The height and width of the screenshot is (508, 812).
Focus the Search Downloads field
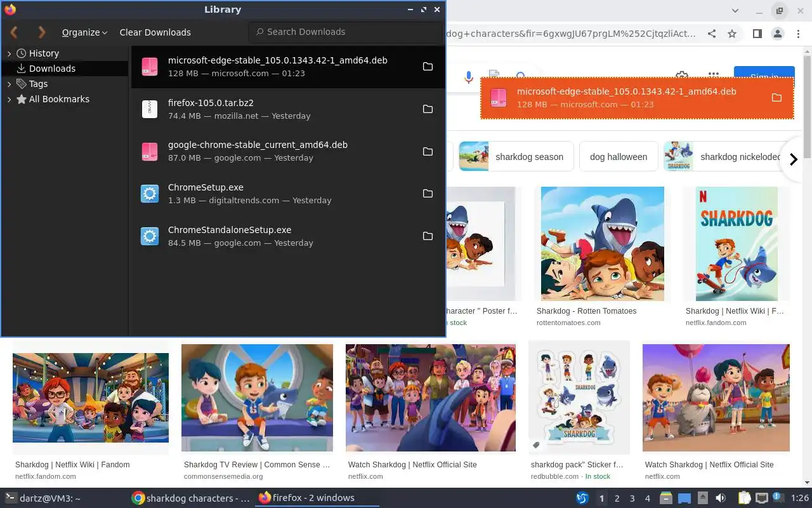345,32
